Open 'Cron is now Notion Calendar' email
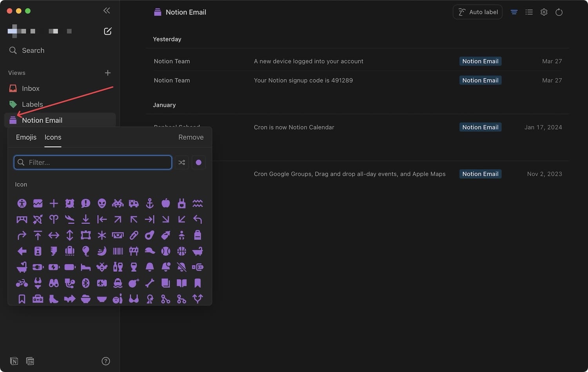 (x=294, y=127)
